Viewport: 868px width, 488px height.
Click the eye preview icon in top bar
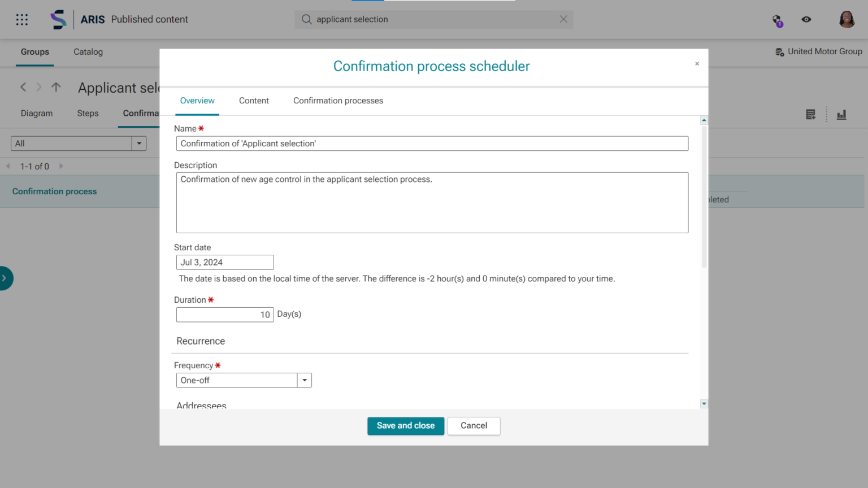pos(806,19)
